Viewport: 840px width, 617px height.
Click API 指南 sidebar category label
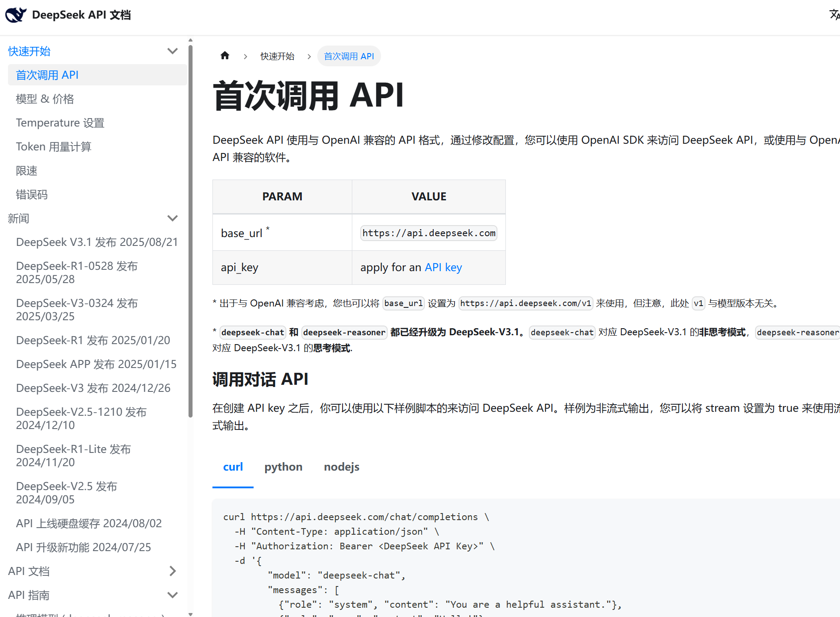(29, 595)
